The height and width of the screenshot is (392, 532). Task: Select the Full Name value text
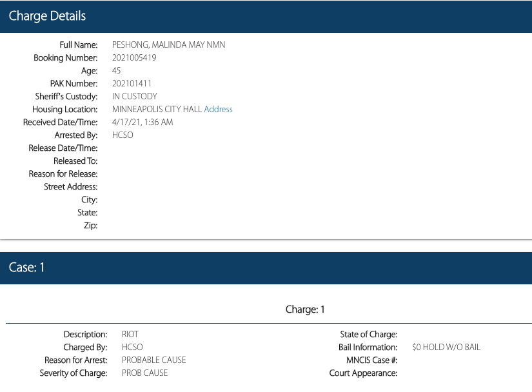click(168, 45)
